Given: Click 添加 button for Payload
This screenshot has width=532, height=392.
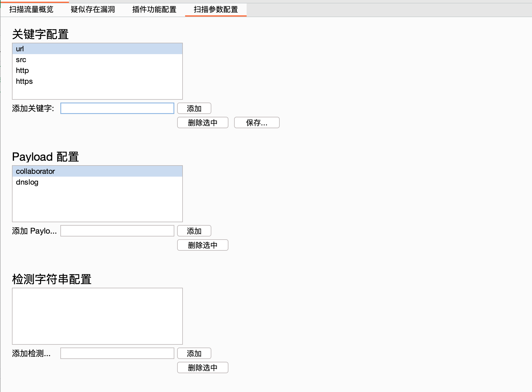Looking at the screenshot, I should point(194,231).
